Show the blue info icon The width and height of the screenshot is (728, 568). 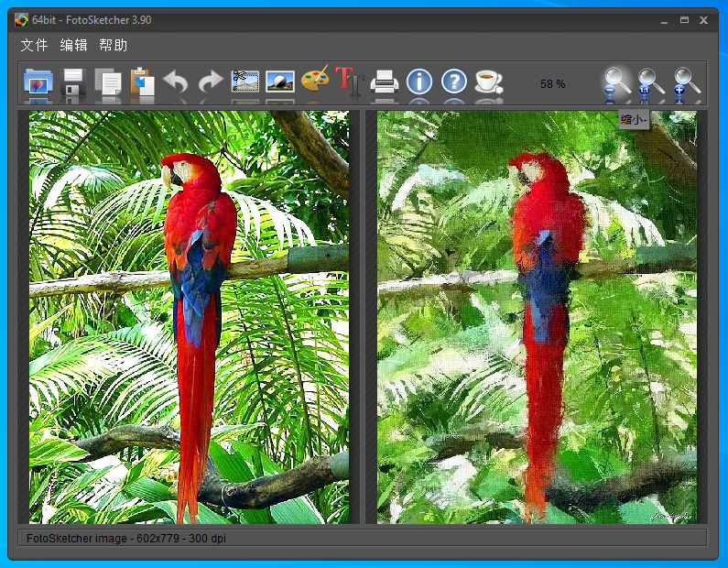419,82
